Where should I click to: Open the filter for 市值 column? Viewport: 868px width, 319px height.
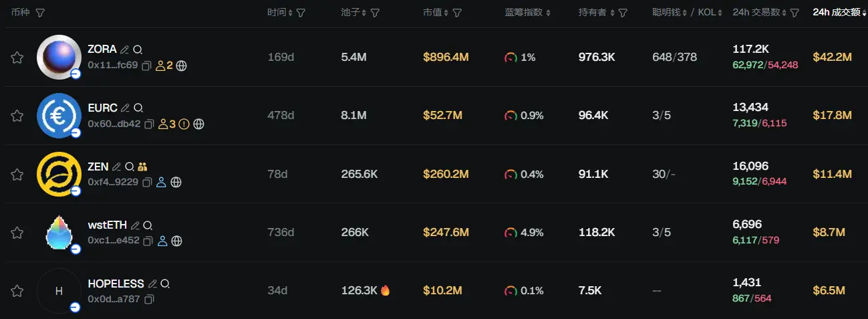pos(457,13)
